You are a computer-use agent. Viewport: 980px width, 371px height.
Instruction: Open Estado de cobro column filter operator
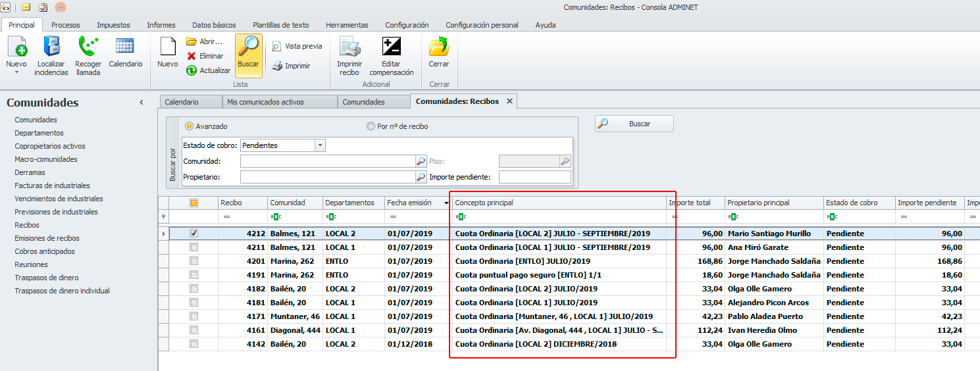(x=832, y=216)
